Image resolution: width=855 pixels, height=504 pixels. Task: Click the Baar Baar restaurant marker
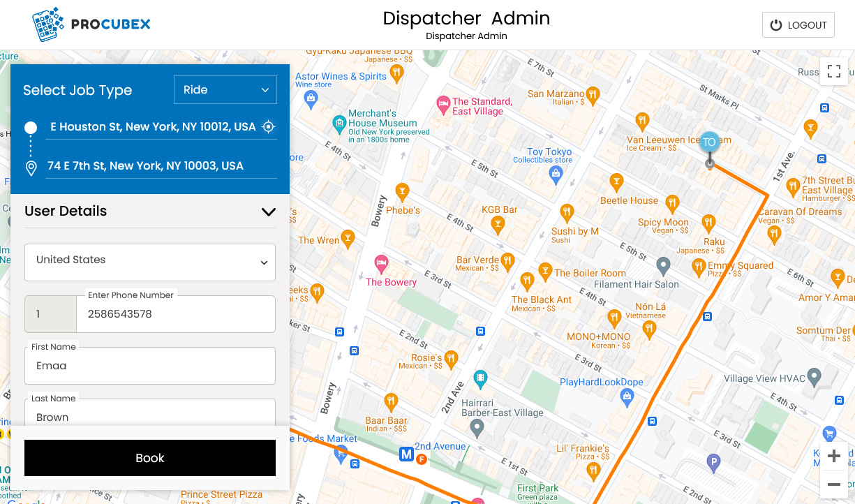pyautogui.click(x=391, y=401)
